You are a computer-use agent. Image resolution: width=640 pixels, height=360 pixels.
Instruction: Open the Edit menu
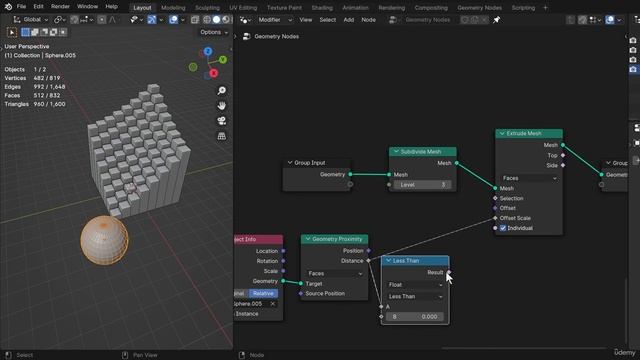coord(38,7)
